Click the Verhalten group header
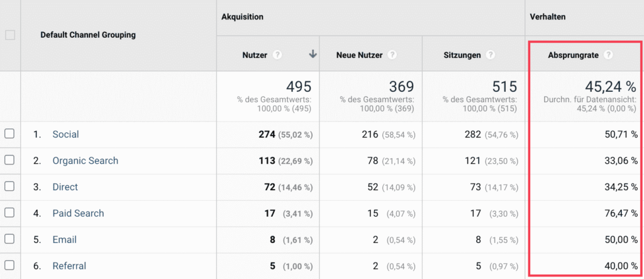The width and height of the screenshot is (644, 279). pyautogui.click(x=548, y=17)
